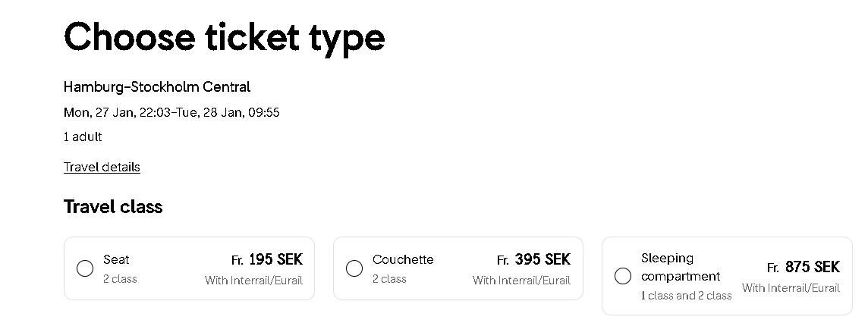Click the "Choose ticket type" heading
Screen dimensions: 868x323
pyautogui.click(x=224, y=37)
